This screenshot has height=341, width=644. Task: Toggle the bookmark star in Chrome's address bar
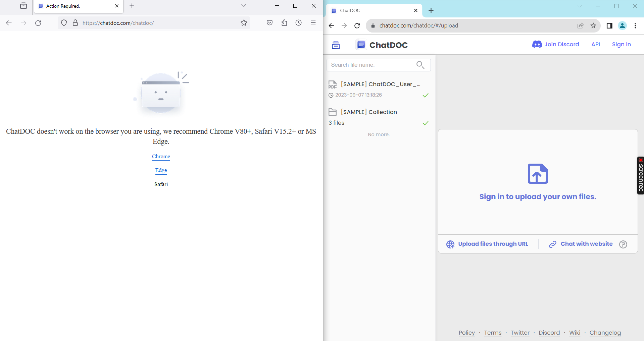tap(593, 25)
